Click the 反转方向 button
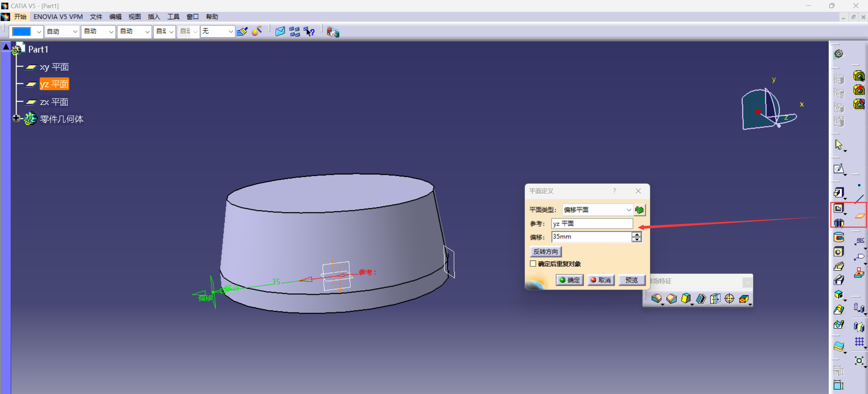Viewport: 868px width, 394px height. click(x=545, y=252)
